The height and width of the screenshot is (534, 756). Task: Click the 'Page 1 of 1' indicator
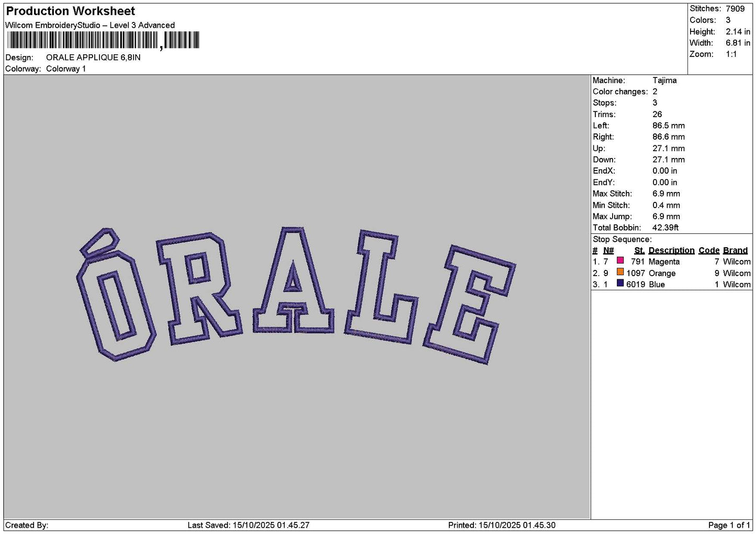point(729,525)
